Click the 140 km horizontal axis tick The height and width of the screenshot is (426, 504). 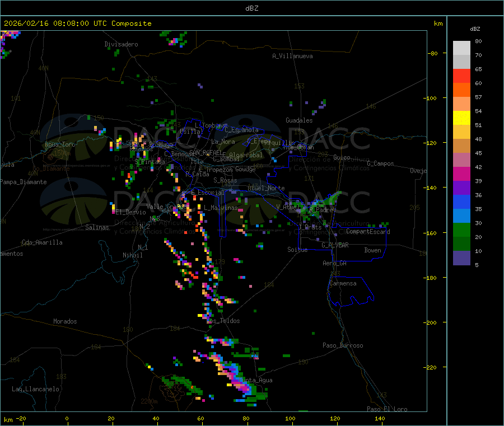(x=380, y=418)
